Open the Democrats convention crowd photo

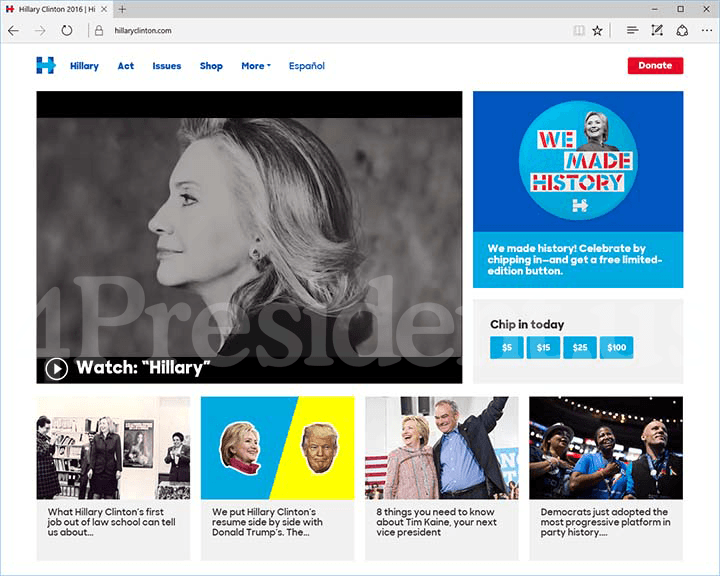606,448
